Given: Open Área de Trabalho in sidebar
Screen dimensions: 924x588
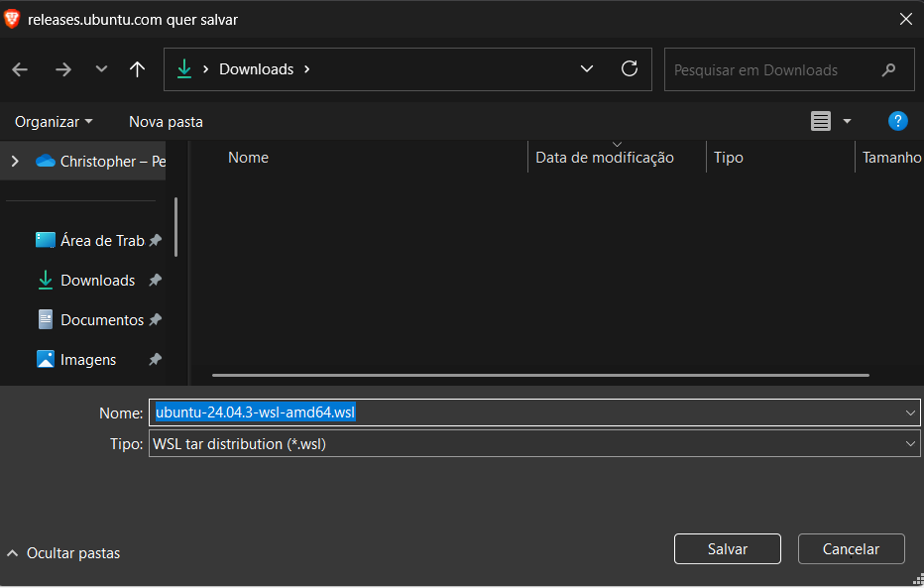Looking at the screenshot, I should click(x=91, y=240).
